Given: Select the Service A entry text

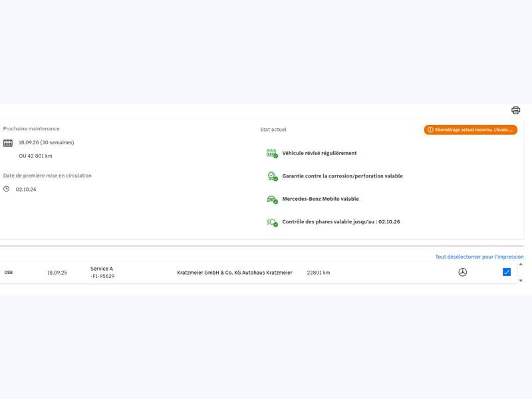Looking at the screenshot, I should point(102,269).
